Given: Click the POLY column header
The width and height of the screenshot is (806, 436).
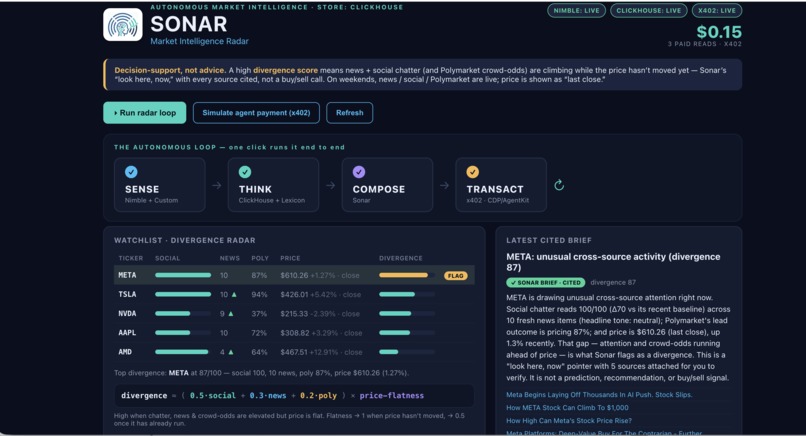Looking at the screenshot, I should [x=260, y=258].
